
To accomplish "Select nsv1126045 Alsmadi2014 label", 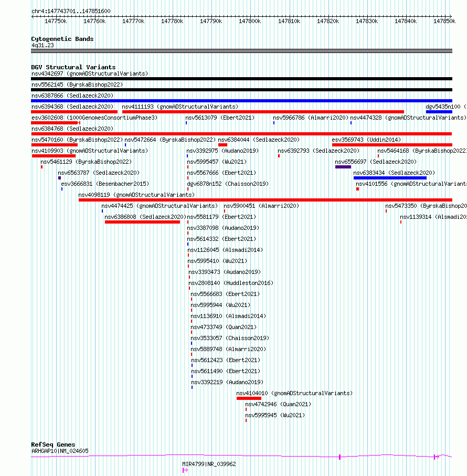I will [225, 250].
